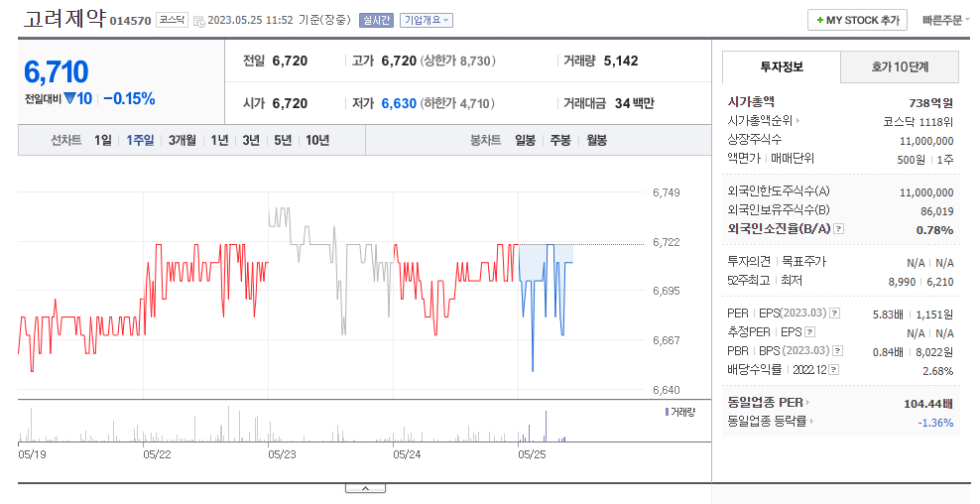Click the 거래량 volume legend label
The width and height of the screenshot is (980, 504).
coord(680,412)
